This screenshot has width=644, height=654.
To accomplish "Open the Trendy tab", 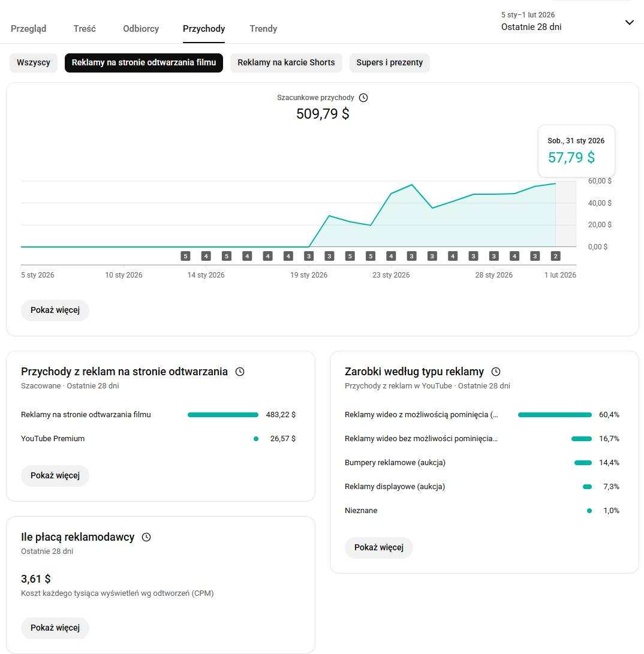I will (x=263, y=28).
